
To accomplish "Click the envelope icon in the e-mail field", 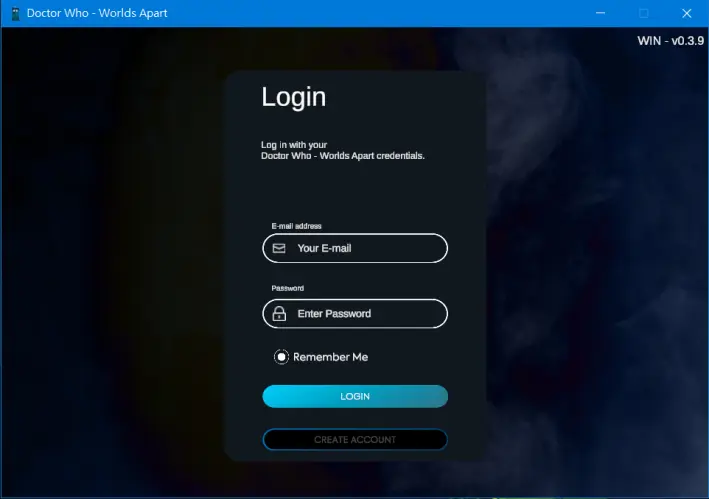I will (x=279, y=248).
